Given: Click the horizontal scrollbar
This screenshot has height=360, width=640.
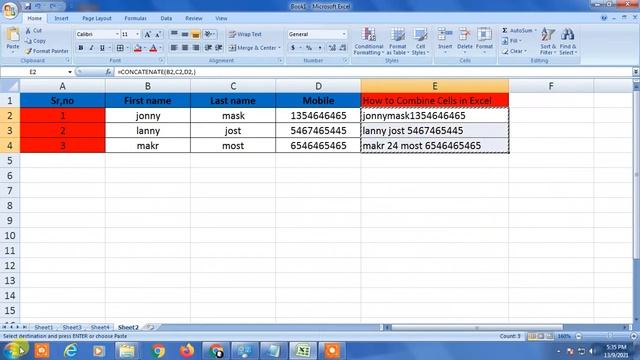Looking at the screenshot, I should click(477, 327).
